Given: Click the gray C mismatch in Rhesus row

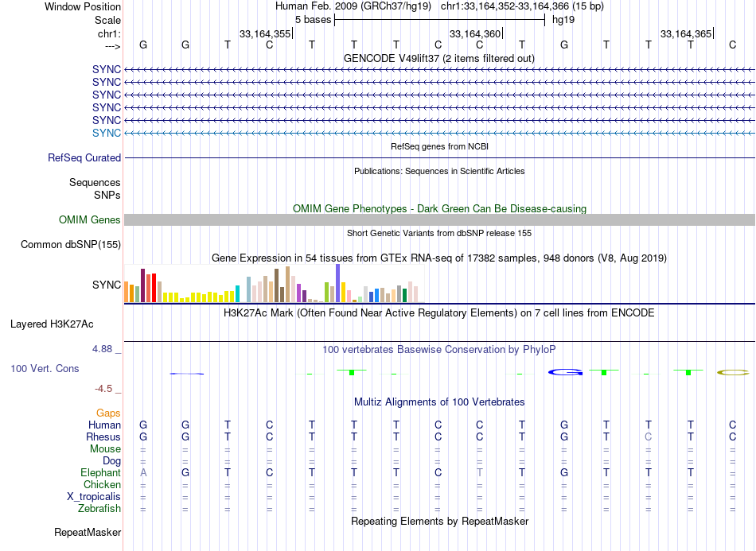Looking at the screenshot, I should pos(649,437).
